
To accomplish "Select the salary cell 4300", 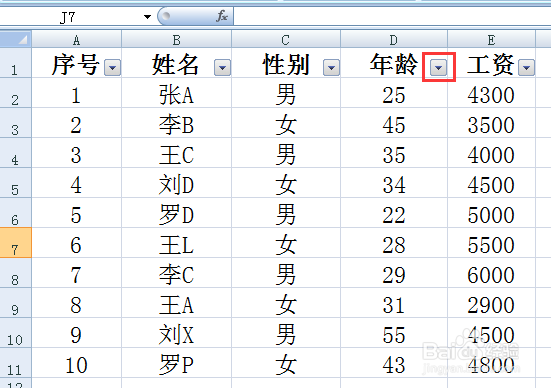I will click(491, 93).
